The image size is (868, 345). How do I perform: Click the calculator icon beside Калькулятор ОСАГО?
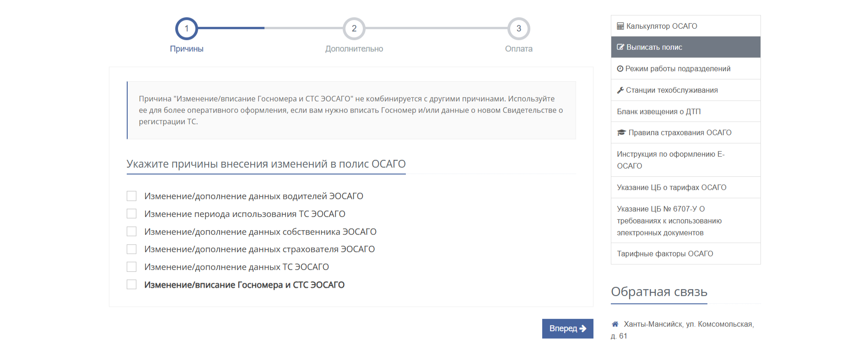(620, 26)
